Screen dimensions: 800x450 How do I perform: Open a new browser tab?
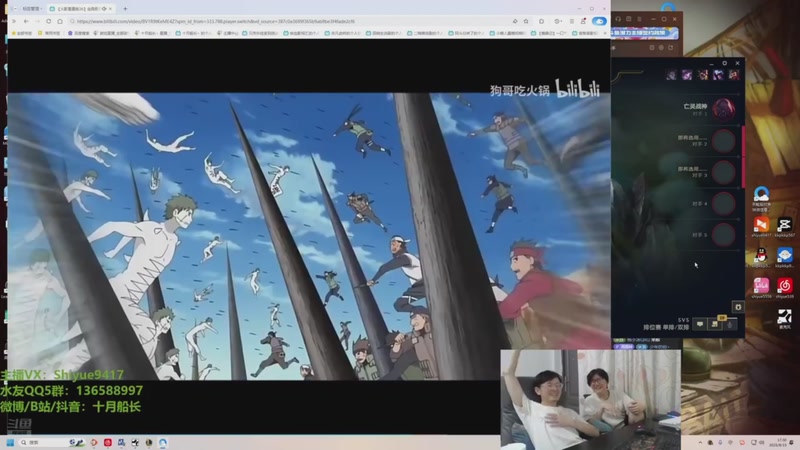tap(125, 9)
